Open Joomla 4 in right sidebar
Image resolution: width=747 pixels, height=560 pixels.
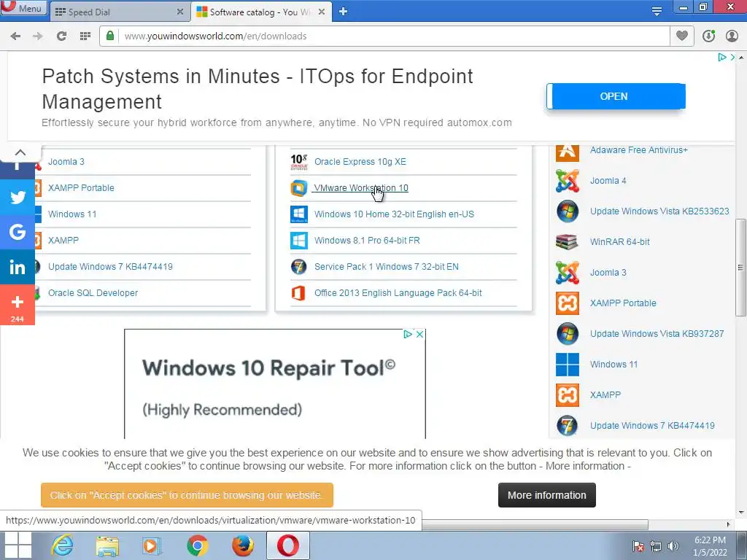point(608,181)
